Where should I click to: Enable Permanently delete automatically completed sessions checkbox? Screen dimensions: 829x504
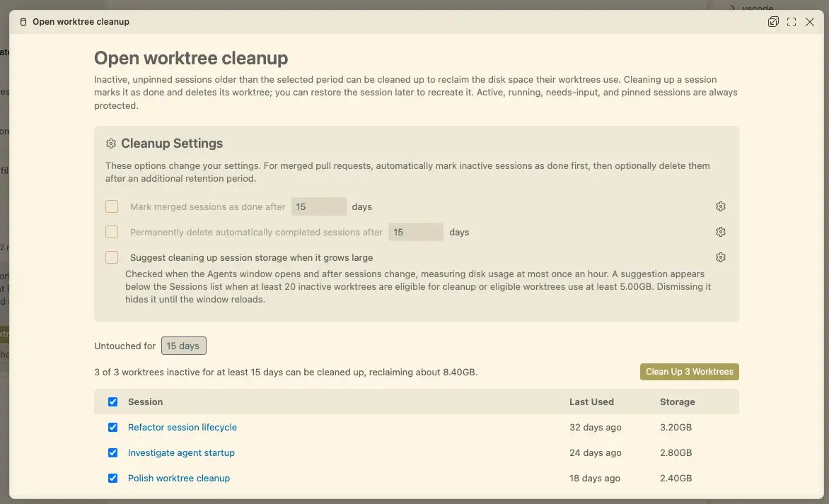click(112, 232)
